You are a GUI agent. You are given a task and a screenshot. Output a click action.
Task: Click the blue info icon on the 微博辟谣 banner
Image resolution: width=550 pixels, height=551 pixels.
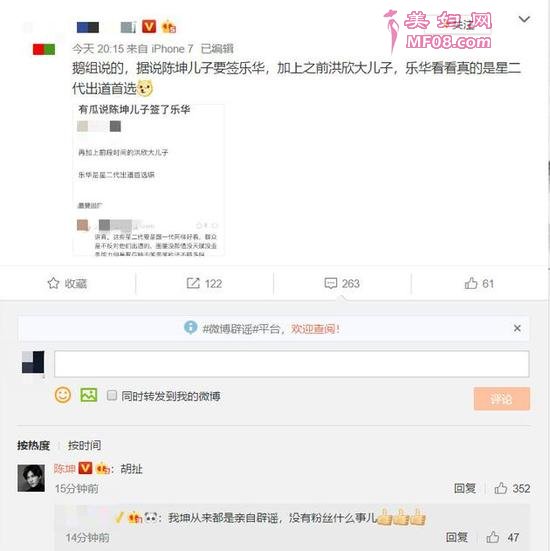[x=190, y=328]
